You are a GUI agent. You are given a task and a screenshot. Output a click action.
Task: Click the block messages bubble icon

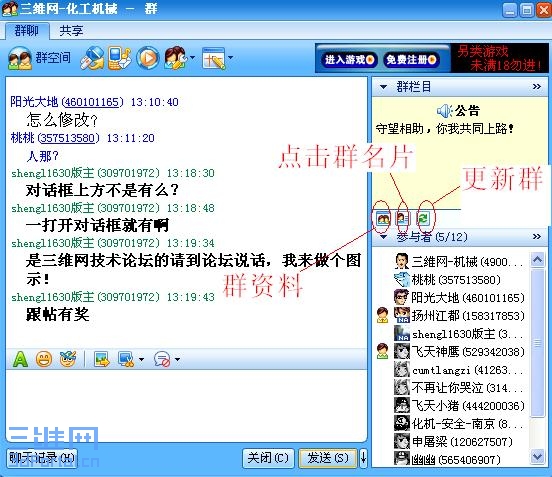coord(162,359)
